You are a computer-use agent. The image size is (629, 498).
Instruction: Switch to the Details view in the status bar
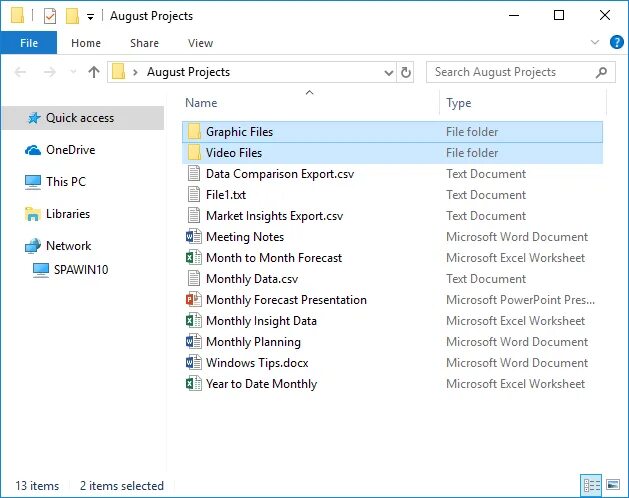point(591,486)
